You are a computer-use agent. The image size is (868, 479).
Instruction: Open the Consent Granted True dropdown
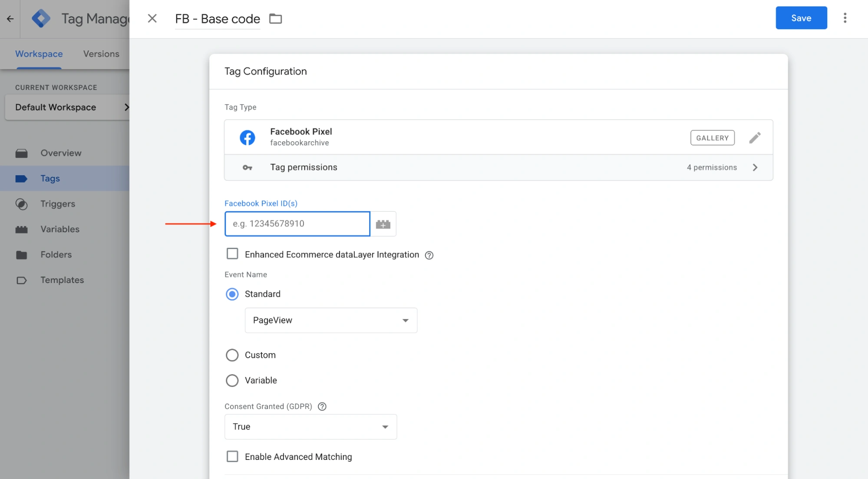[310, 427]
